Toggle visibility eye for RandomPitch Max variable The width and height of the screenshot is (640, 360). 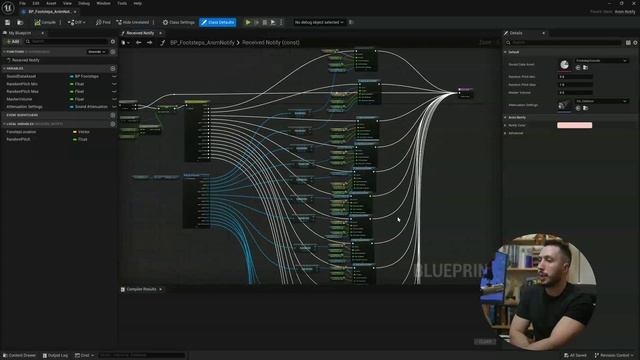click(114, 91)
